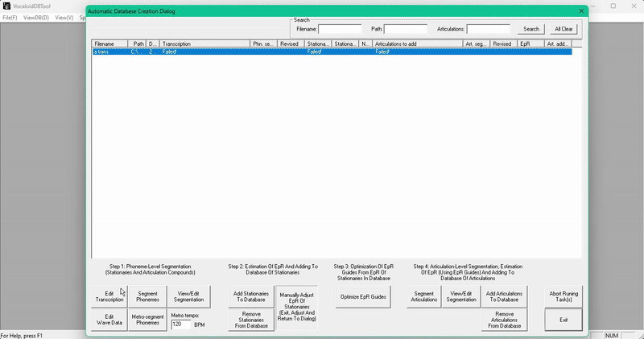The image size is (644, 339).
Task: Sort by the Path column header
Action: coord(137,43)
